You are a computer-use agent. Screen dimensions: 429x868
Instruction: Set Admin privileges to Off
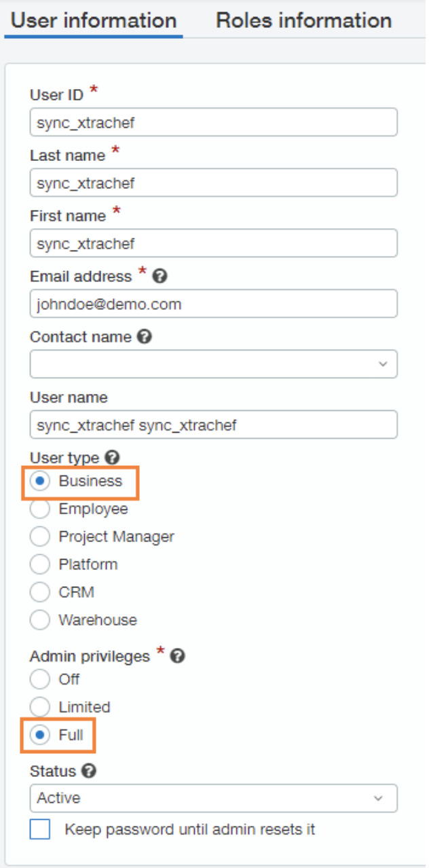41,679
